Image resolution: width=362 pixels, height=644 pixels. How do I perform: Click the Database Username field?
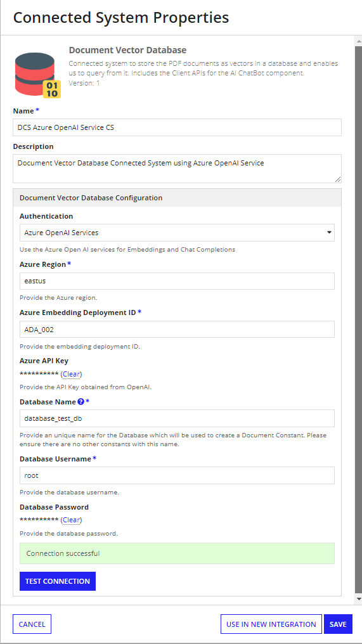(177, 475)
